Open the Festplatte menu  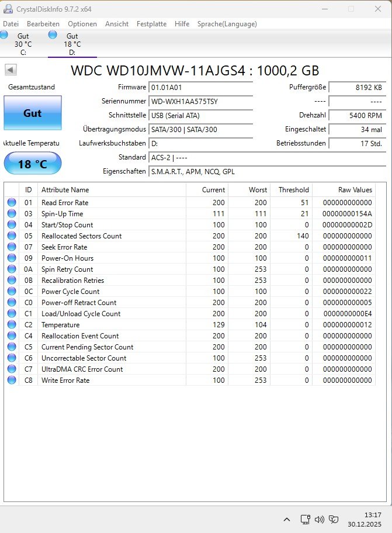pos(151,24)
